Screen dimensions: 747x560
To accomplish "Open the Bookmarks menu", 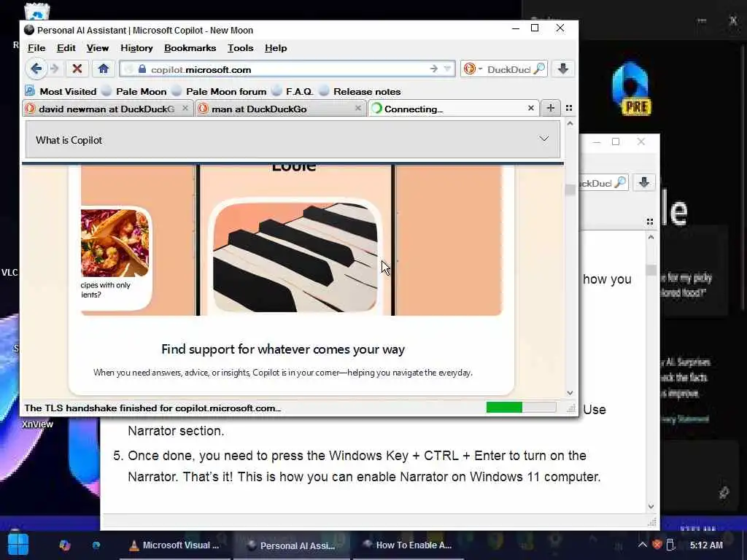I will click(x=190, y=48).
